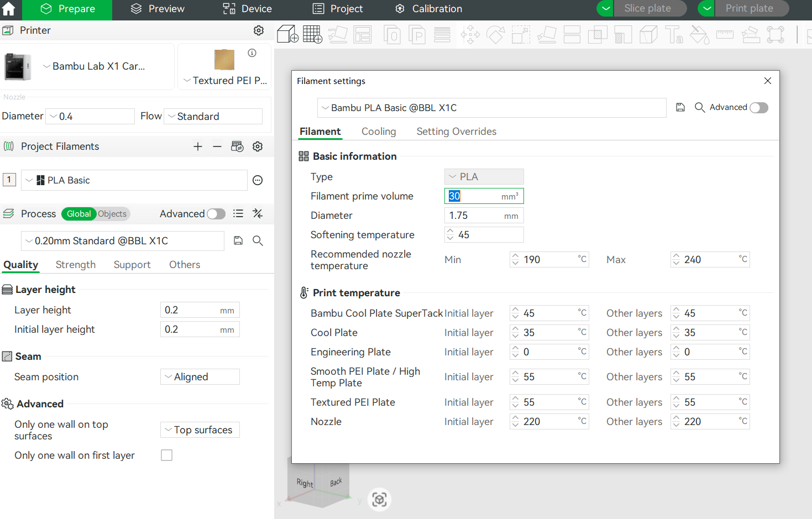Open the Setting Overrides tab
This screenshot has width=812, height=519.
coord(456,132)
